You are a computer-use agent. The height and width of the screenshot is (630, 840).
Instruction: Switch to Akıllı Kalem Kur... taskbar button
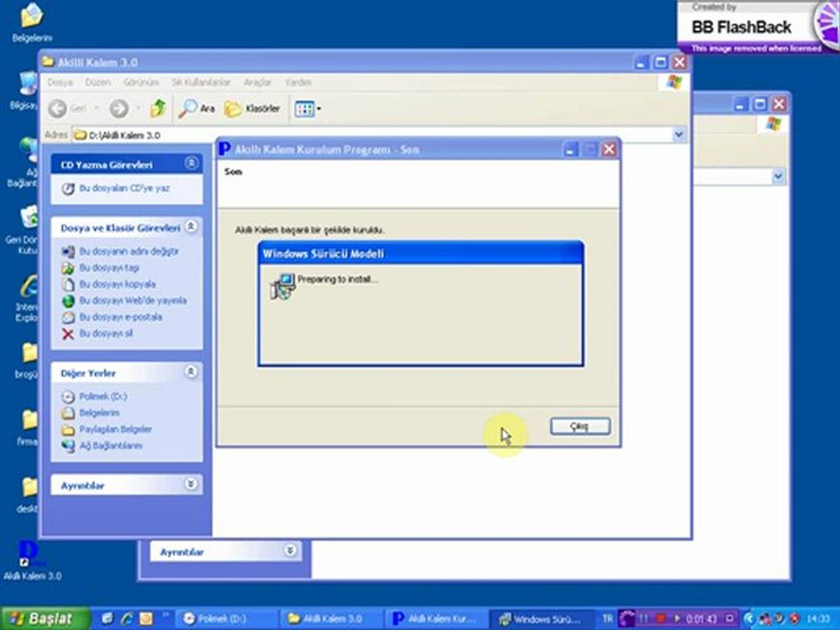pyautogui.click(x=435, y=618)
